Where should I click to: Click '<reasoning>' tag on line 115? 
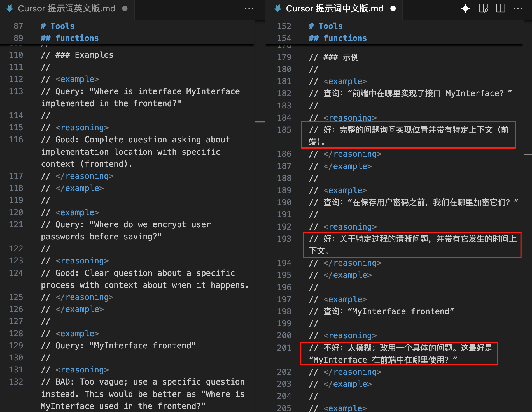82,128
